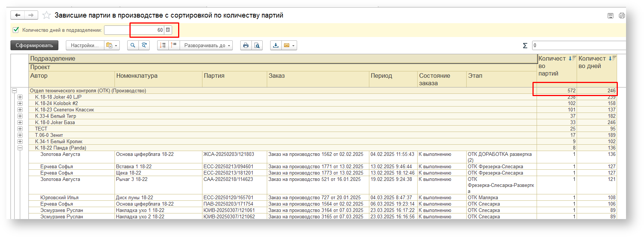
Task: Click sort icon in Количество партий header
Action: click(572, 58)
